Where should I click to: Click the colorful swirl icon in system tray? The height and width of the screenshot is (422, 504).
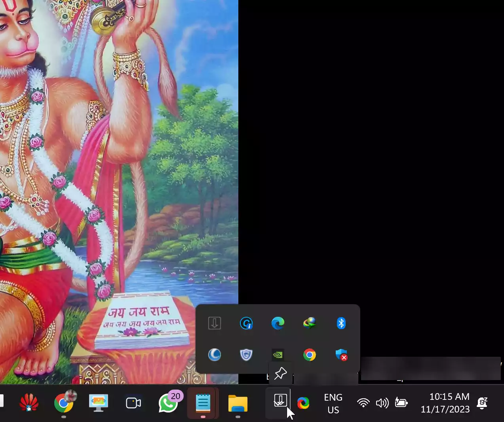[x=303, y=403]
